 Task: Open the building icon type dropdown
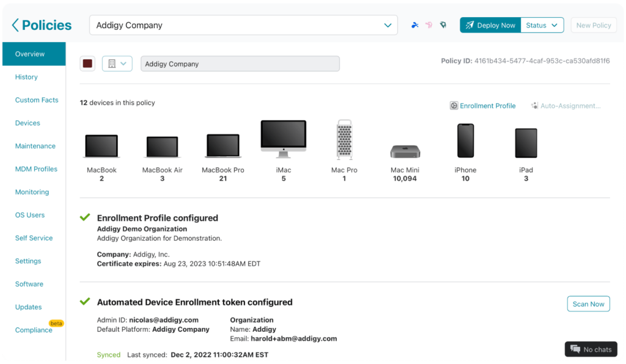pyautogui.click(x=117, y=64)
